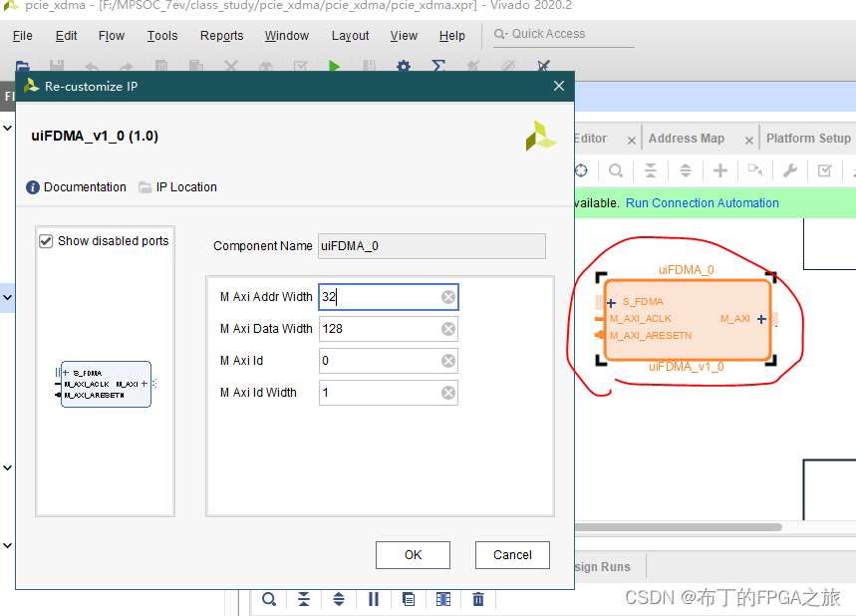Switch to Design Runs tab

click(x=603, y=567)
